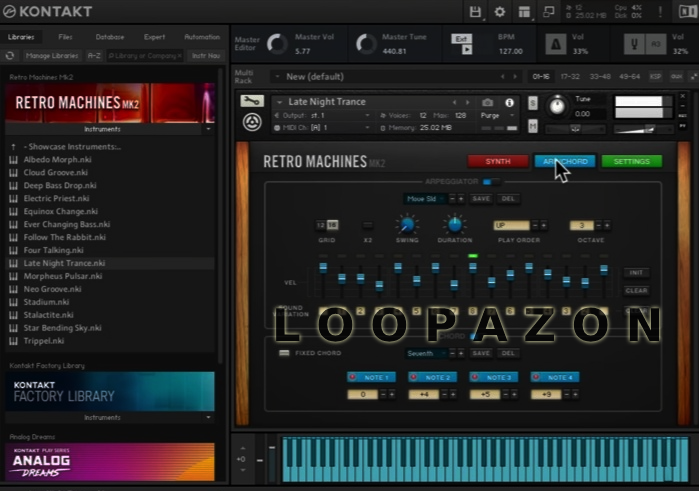699x491 pixels.
Task: Switch to the Files tab
Action: click(x=65, y=37)
